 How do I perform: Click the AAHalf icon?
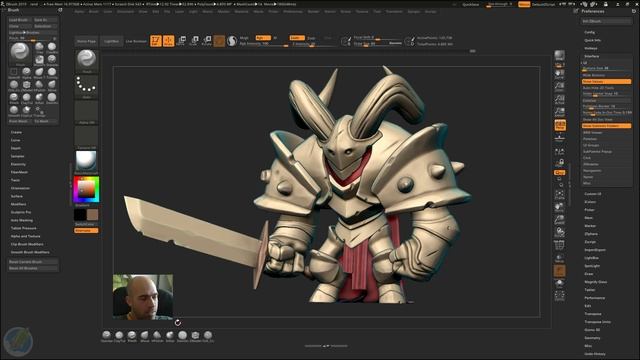tap(560, 112)
